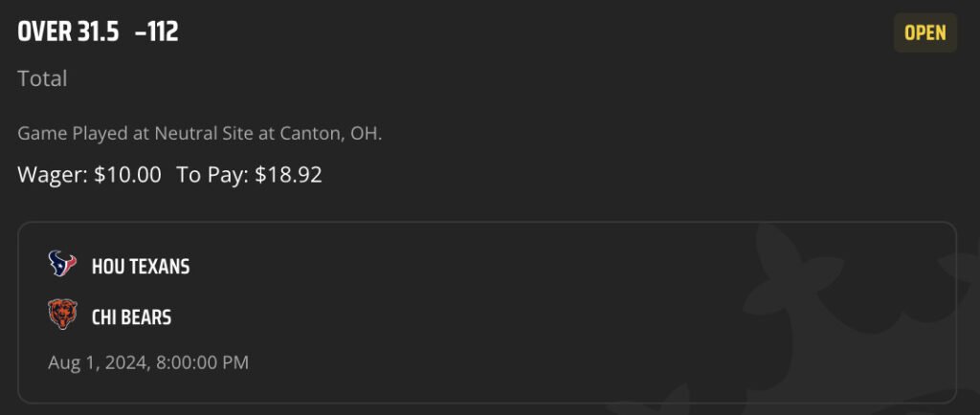Select the -112 odds value
The height and width of the screenshot is (415, 980).
tap(157, 32)
